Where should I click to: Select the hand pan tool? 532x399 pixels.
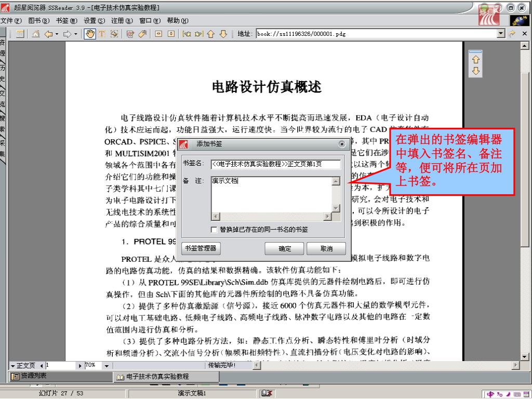[x=90, y=34]
